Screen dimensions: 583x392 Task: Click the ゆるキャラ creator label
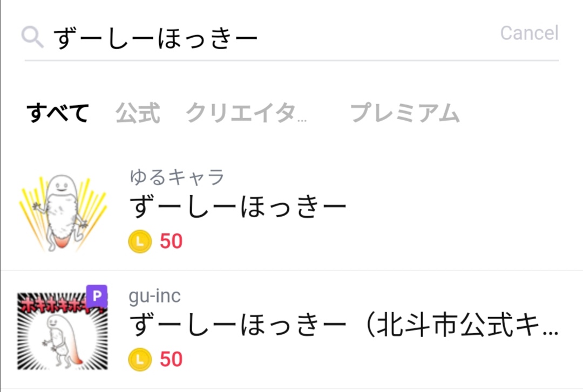click(177, 177)
